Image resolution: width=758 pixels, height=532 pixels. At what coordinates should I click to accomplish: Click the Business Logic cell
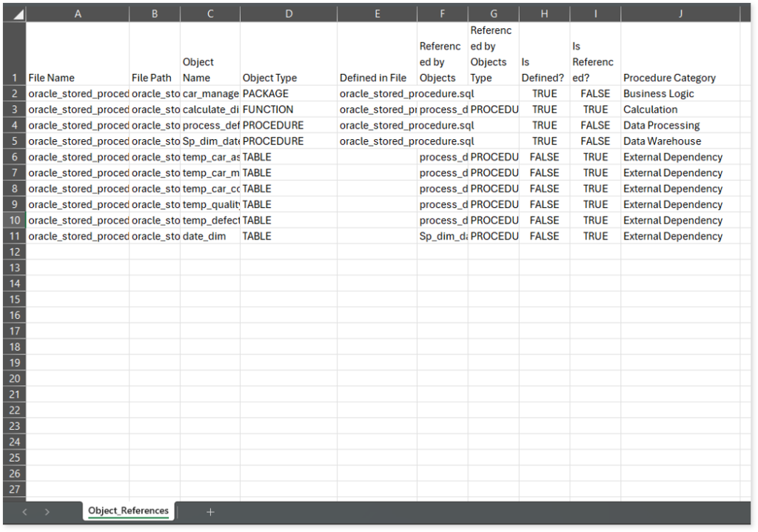(x=659, y=94)
